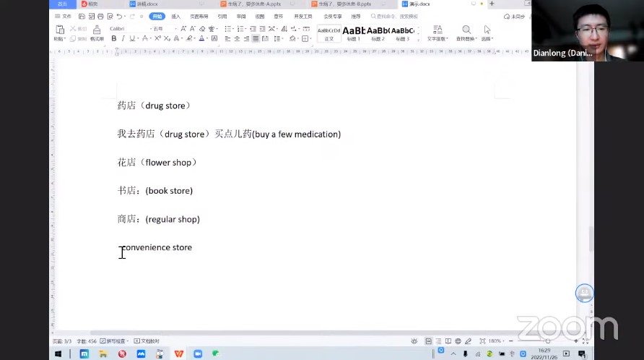Viewport: 644px width, 360px height.
Task: Open Windows Start menu
Action: pyautogui.click(x=58, y=353)
